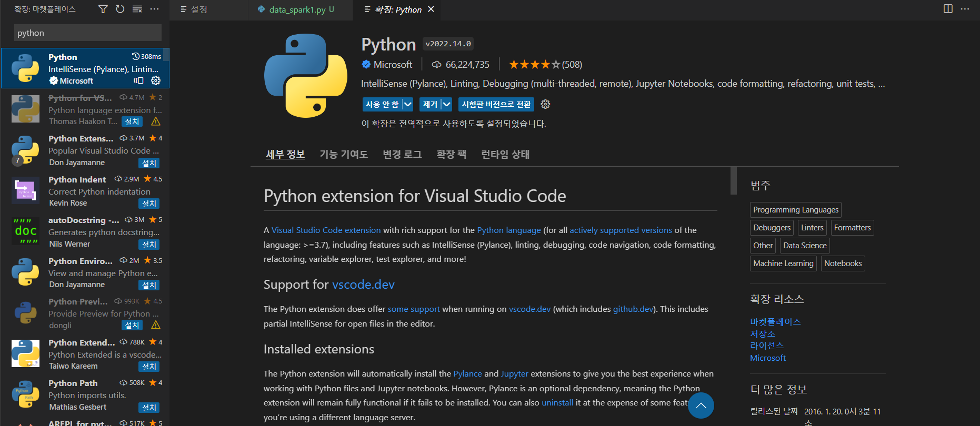
Task: Refresh the extensions marketplace list
Action: pyautogui.click(x=120, y=9)
